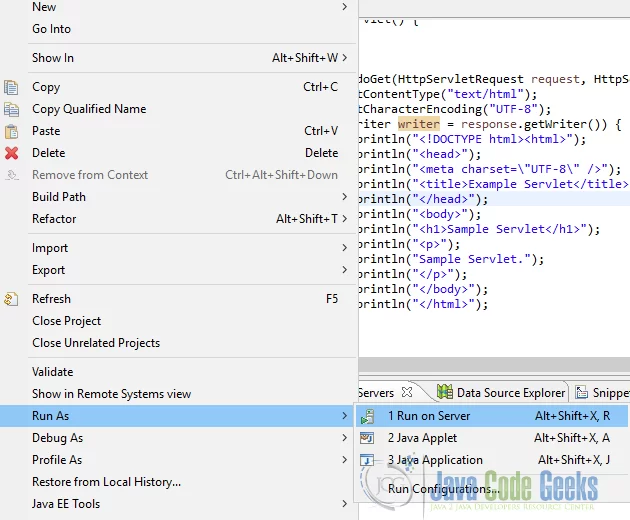This screenshot has width=630, height=520.
Task: Expand the Import submenu arrow
Action: [x=344, y=248]
